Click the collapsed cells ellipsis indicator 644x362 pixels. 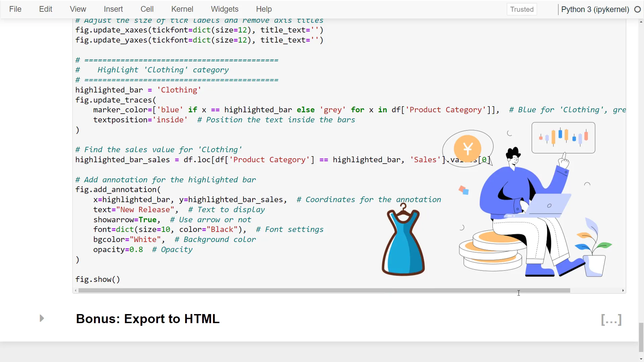click(x=611, y=319)
